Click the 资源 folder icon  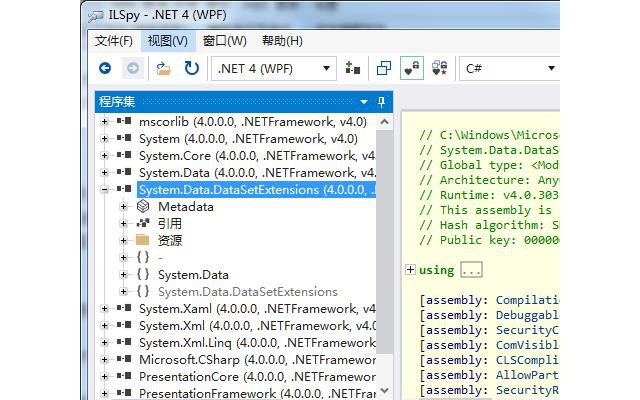pos(142,240)
